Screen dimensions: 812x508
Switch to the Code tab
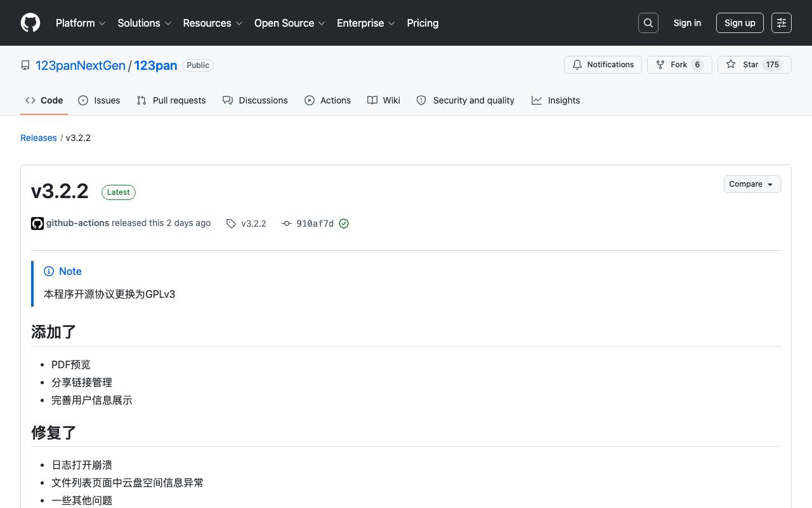click(44, 100)
